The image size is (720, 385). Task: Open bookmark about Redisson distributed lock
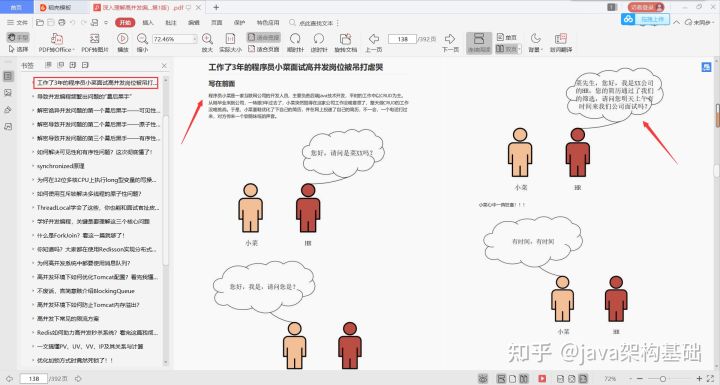tap(97, 249)
